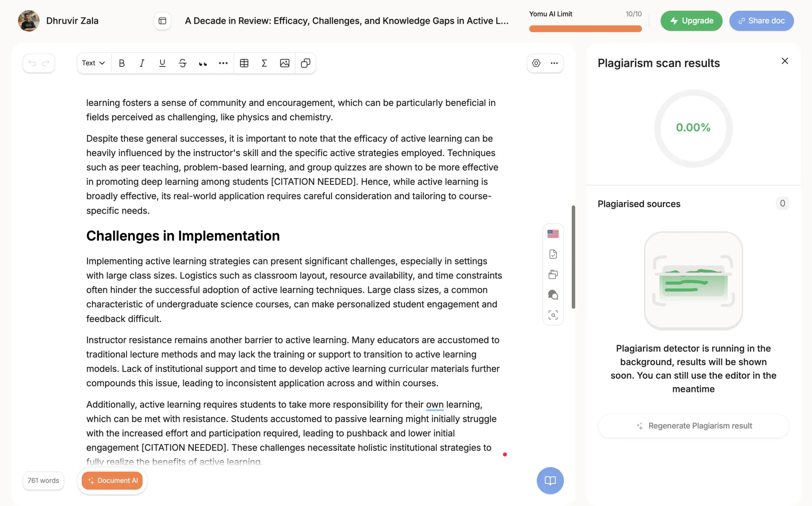
Task: Click the editor vertical scrollbar
Action: pyautogui.click(x=573, y=257)
